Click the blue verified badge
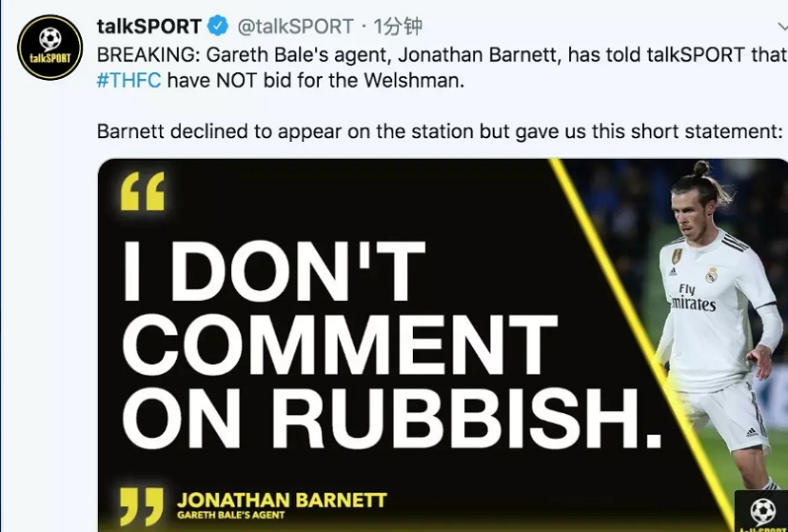This screenshot has height=532, width=788. (218, 26)
